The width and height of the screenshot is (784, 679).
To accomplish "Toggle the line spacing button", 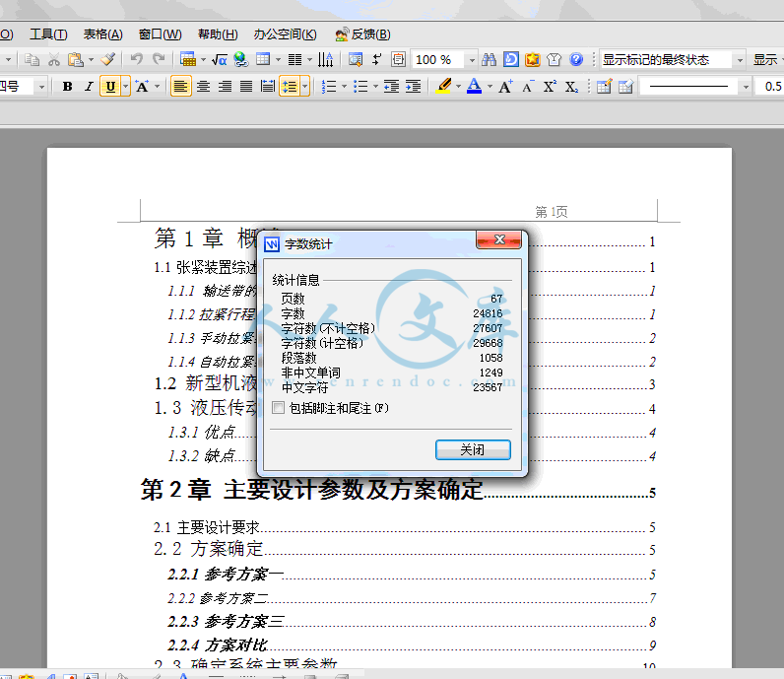I will [290, 87].
